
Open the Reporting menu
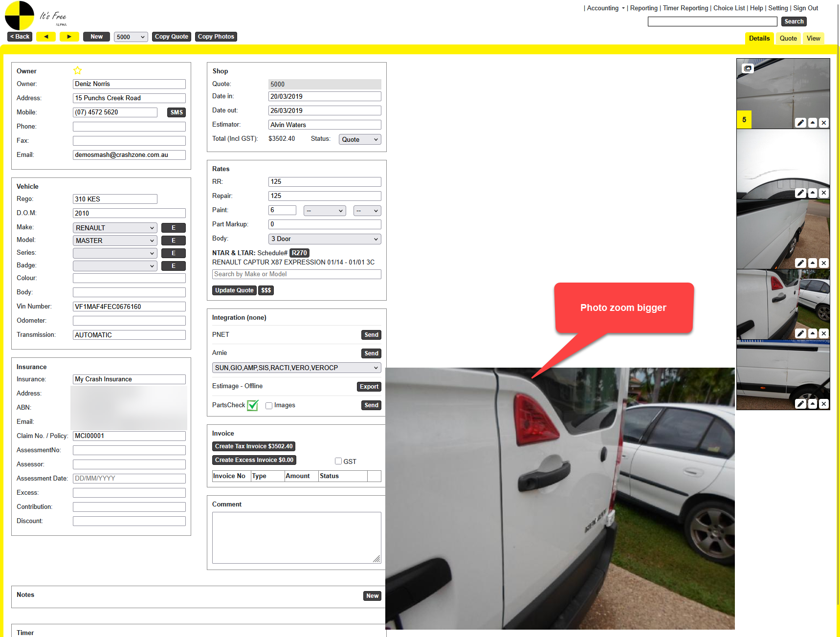point(643,8)
